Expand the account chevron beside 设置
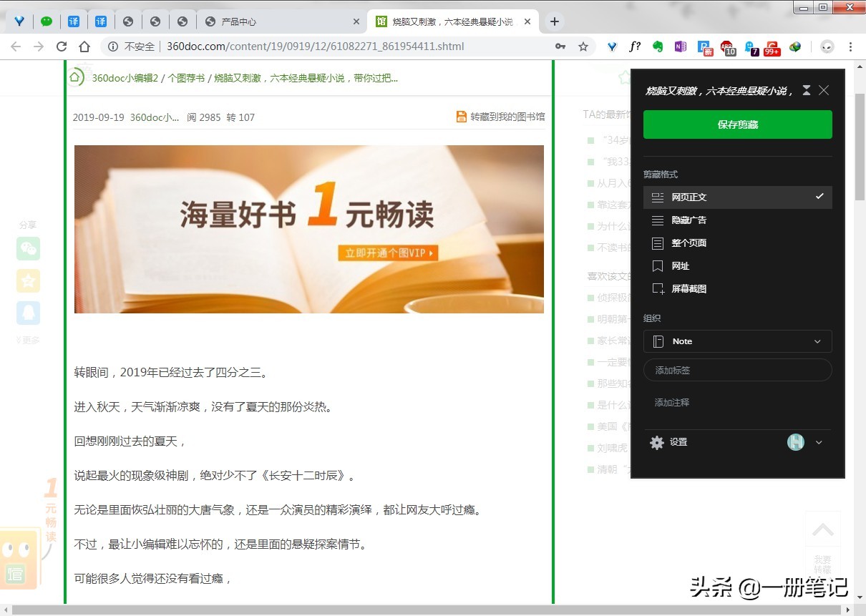 point(819,442)
